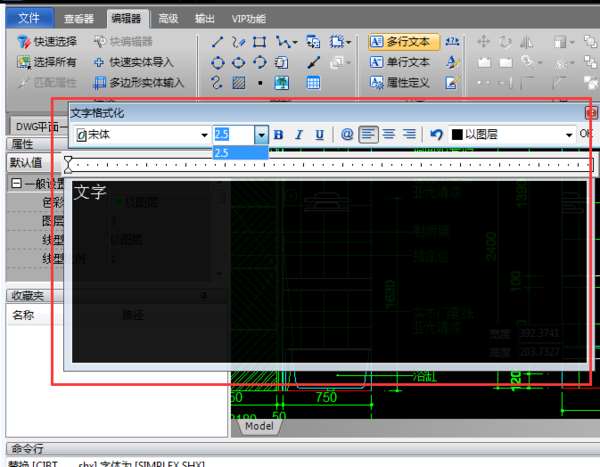Switch to the 编辑器 tab

coord(127,18)
